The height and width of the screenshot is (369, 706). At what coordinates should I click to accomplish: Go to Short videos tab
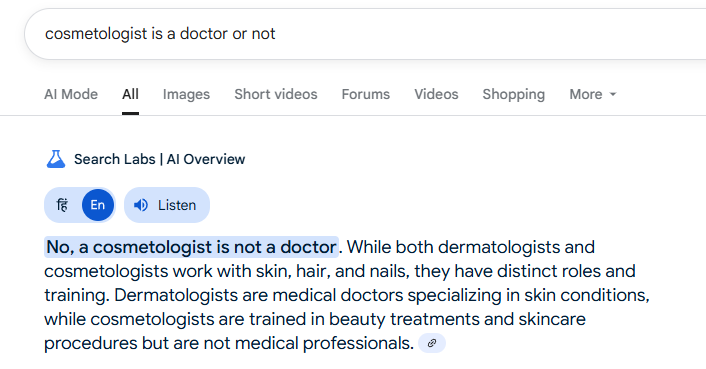click(276, 94)
